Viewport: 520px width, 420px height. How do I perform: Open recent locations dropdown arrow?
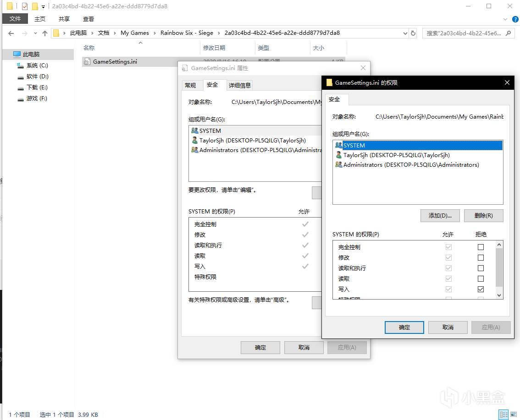[35, 33]
